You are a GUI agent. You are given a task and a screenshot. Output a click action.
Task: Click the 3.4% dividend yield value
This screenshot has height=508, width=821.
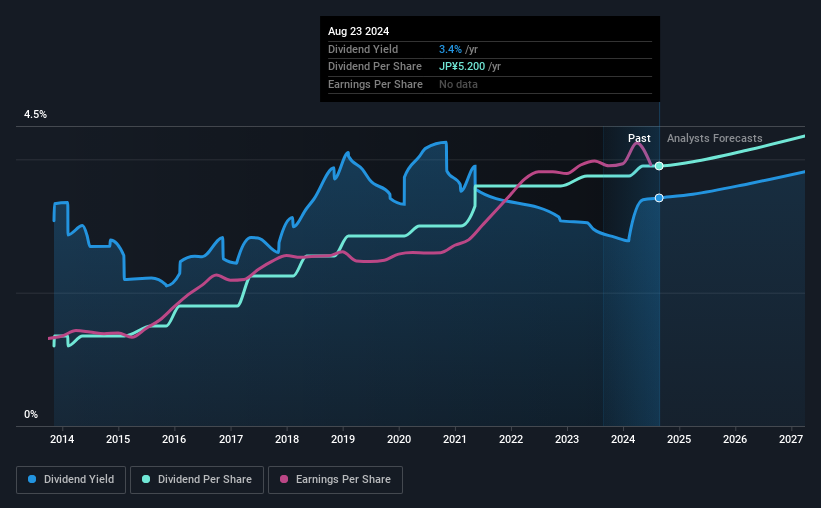(450, 49)
